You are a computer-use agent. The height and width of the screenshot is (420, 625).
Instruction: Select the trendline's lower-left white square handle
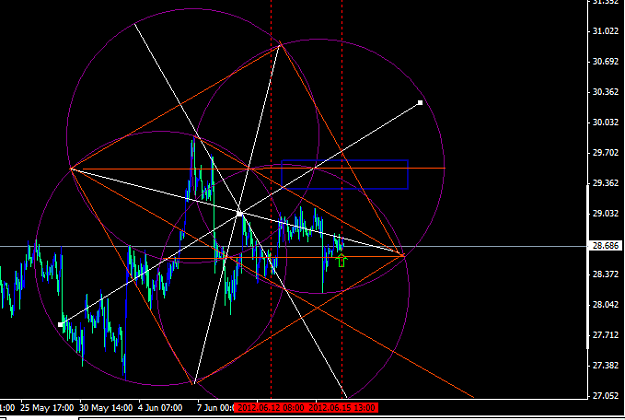(x=61, y=325)
